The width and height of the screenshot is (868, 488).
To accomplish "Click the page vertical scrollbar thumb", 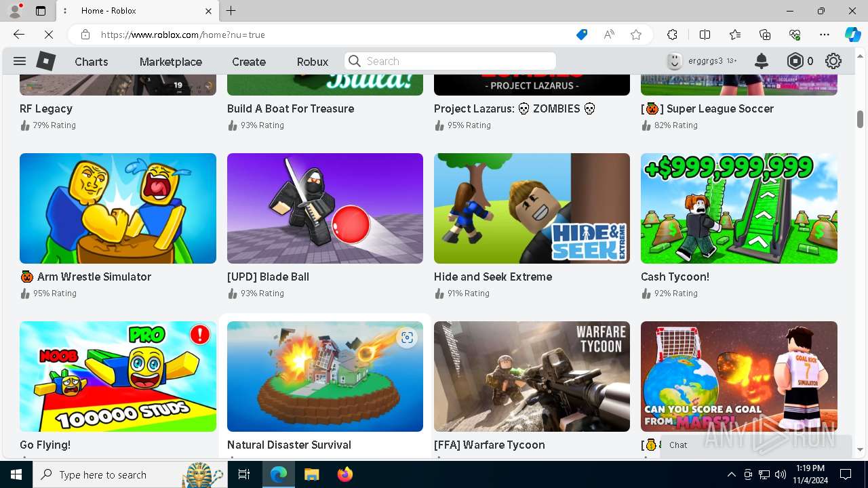I will (x=860, y=119).
